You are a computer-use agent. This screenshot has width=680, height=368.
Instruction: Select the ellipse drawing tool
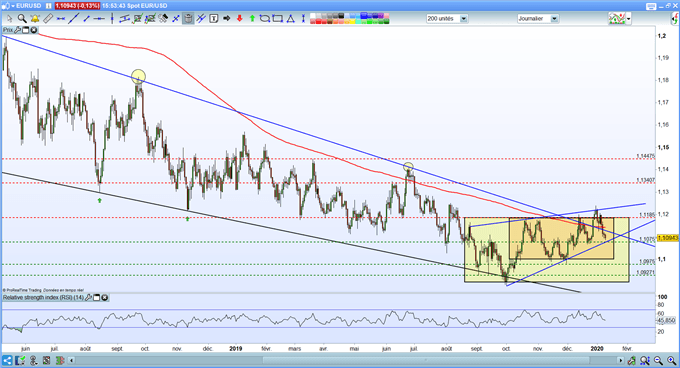click(x=265, y=19)
